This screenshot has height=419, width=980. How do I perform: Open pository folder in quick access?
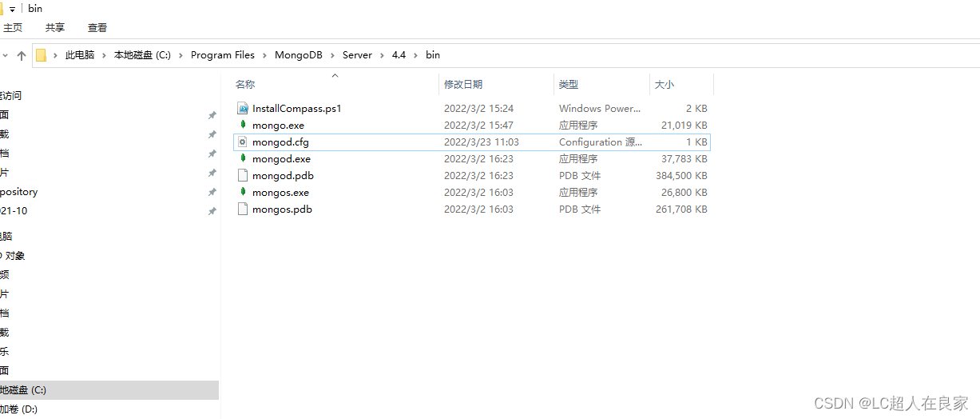[19, 192]
